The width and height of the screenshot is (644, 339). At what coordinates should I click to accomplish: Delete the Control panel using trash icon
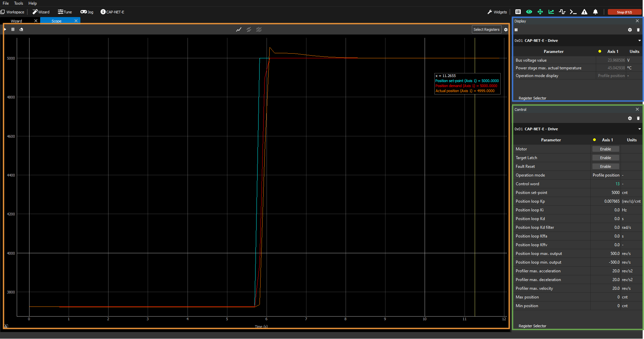click(638, 118)
